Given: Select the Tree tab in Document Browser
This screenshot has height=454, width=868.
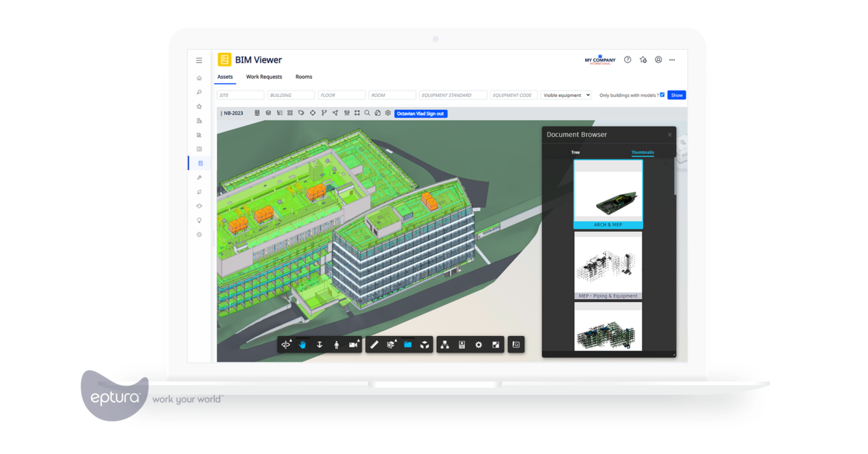Looking at the screenshot, I should tap(576, 152).
